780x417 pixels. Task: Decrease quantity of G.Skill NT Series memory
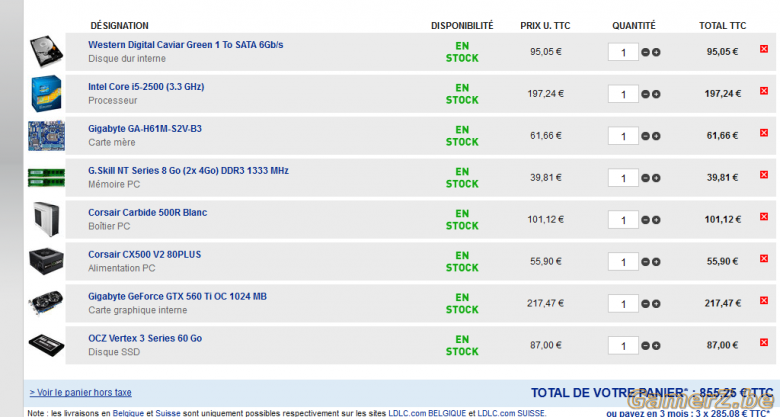[x=645, y=178]
